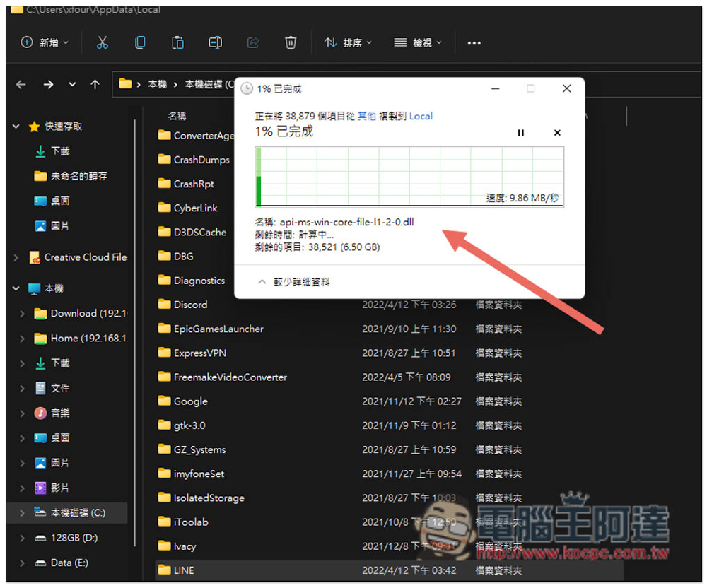Select the EpicGamesLauncher folder
The height and width of the screenshot is (588, 707).
(211, 329)
